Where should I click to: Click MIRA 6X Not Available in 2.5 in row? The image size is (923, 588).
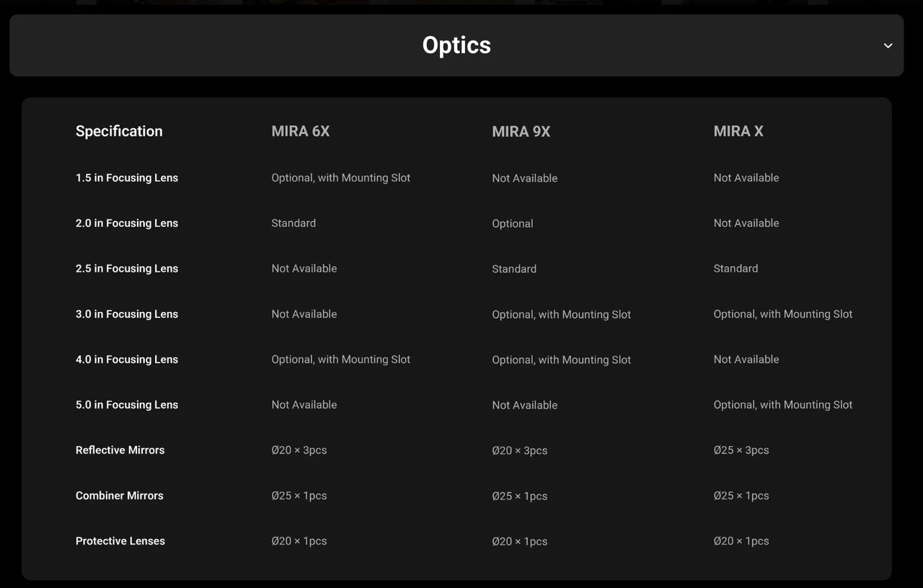click(304, 269)
